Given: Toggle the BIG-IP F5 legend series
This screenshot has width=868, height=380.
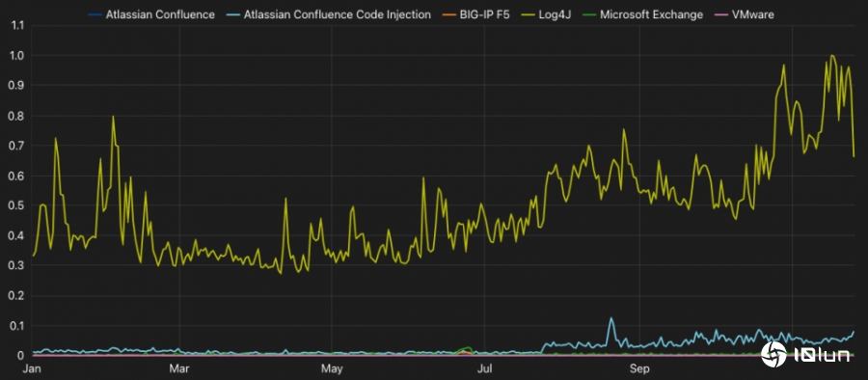Looking at the screenshot, I should coord(476,14).
